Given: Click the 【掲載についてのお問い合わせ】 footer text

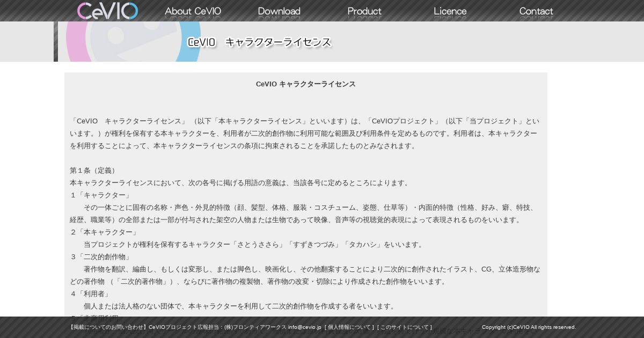Looking at the screenshot, I should coord(108,327).
